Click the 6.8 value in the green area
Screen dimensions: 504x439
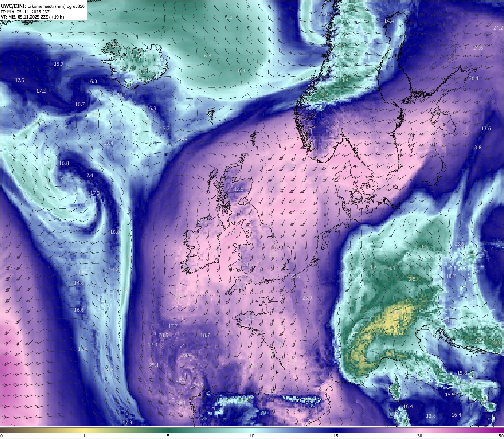click(208, 56)
